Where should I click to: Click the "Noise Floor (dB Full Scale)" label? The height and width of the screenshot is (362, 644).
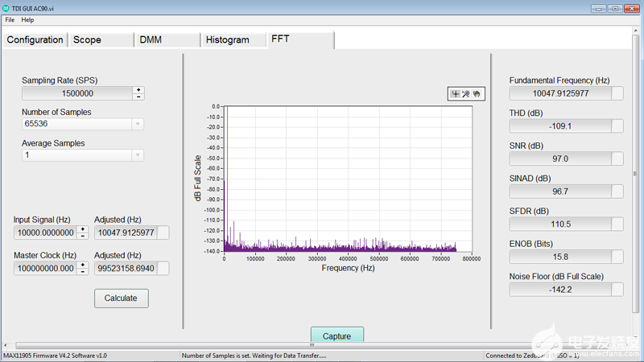click(556, 277)
